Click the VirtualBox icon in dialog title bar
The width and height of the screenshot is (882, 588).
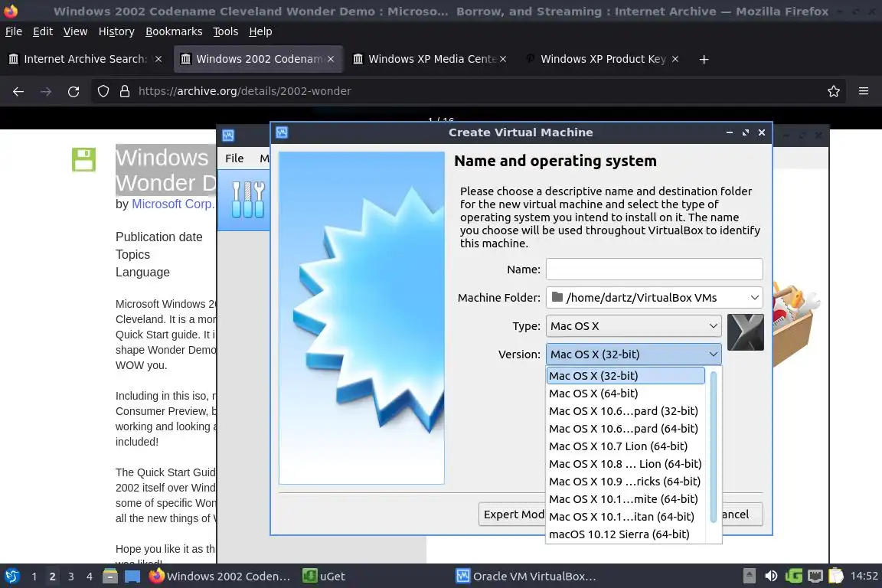pos(282,132)
